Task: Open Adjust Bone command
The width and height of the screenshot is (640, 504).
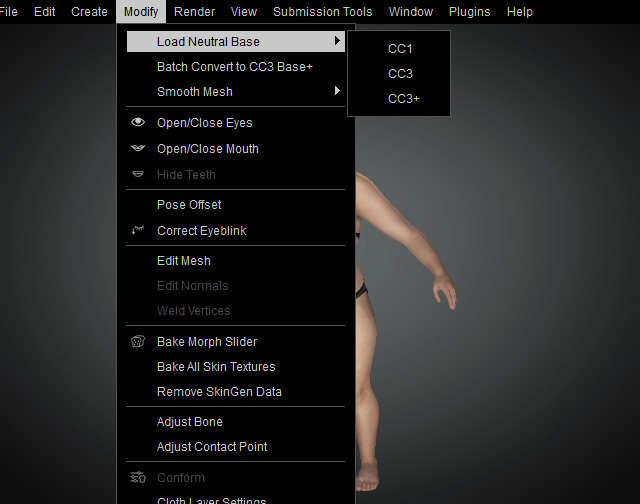Action: click(190, 422)
